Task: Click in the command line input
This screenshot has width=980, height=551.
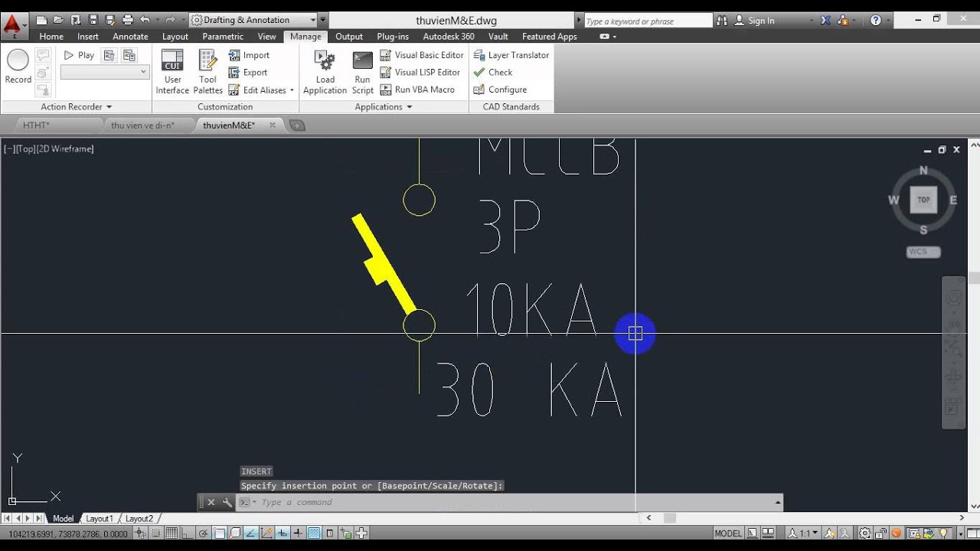Action: (513, 502)
